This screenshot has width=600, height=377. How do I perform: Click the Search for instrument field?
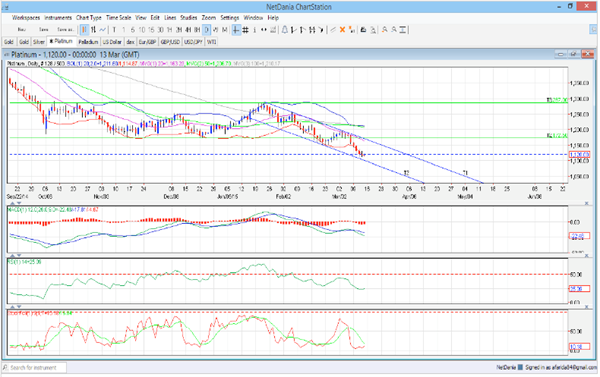[34, 367]
